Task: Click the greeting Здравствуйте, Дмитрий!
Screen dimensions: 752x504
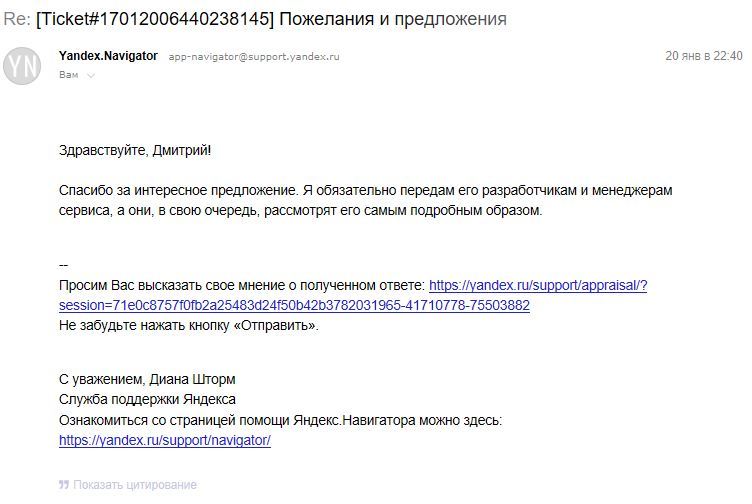Action: (x=135, y=150)
